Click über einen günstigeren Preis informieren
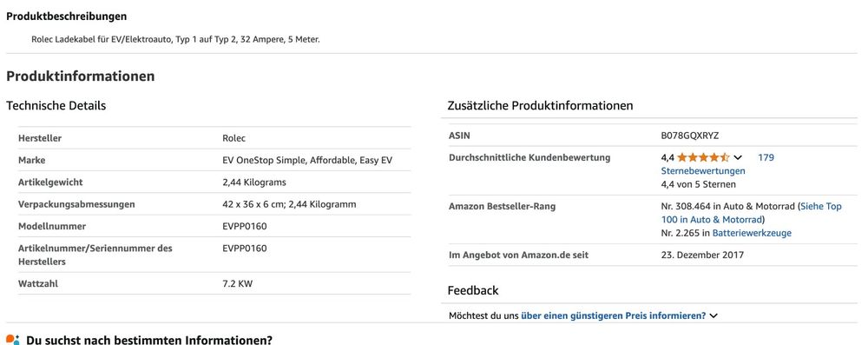Screen dimensions: 868x345 tap(614, 315)
